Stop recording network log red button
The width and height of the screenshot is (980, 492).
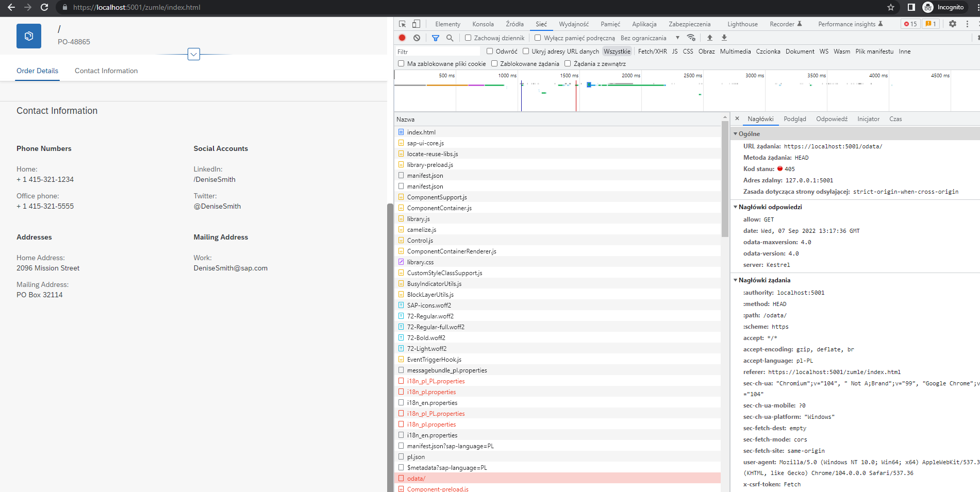402,38
